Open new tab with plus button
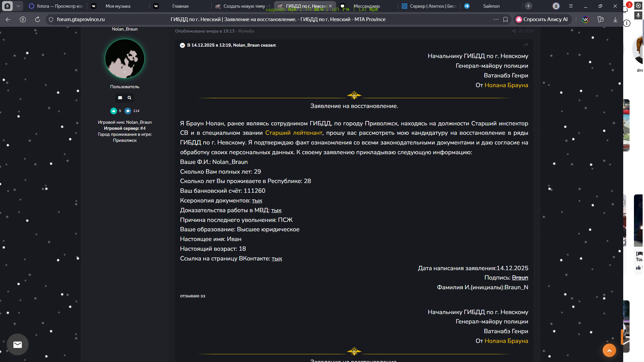Screen dimensions: 644x362 [528, 6]
